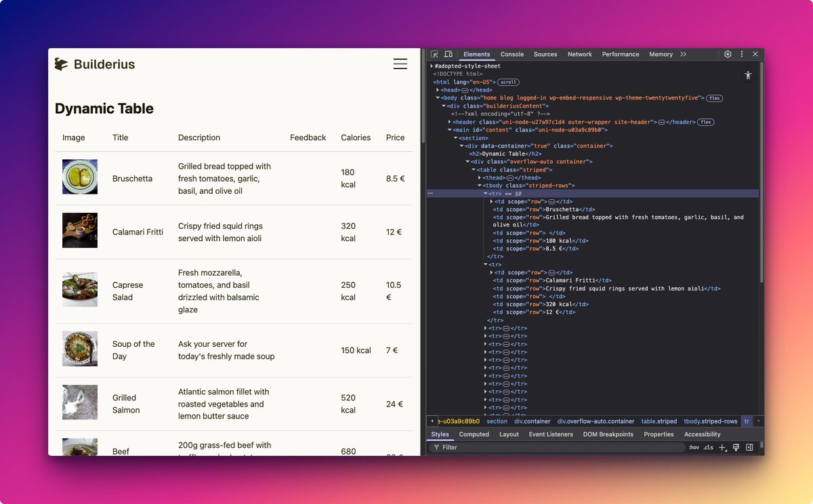Collapse the body element node

tap(437, 98)
